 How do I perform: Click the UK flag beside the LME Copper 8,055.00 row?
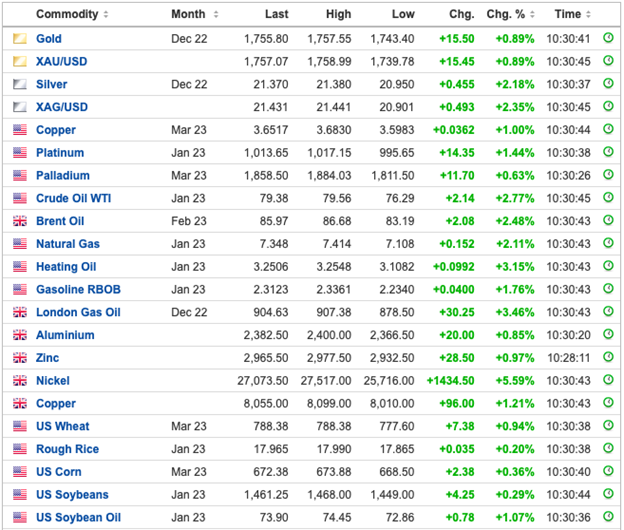(x=20, y=403)
